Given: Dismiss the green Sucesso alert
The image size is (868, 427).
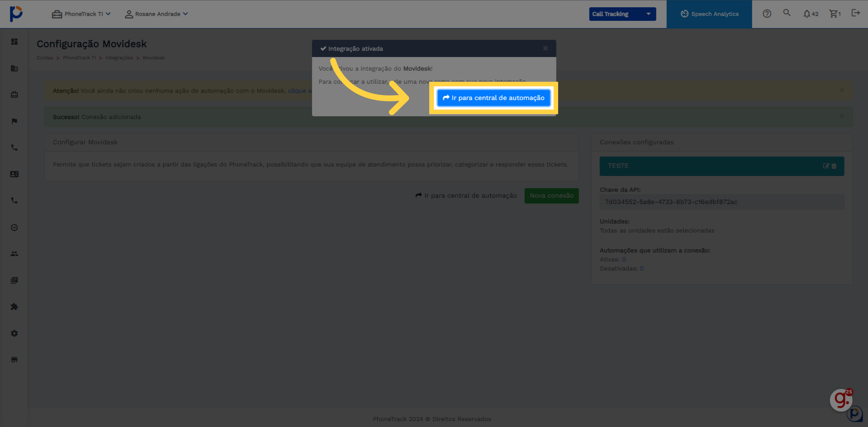Looking at the screenshot, I should (x=842, y=116).
